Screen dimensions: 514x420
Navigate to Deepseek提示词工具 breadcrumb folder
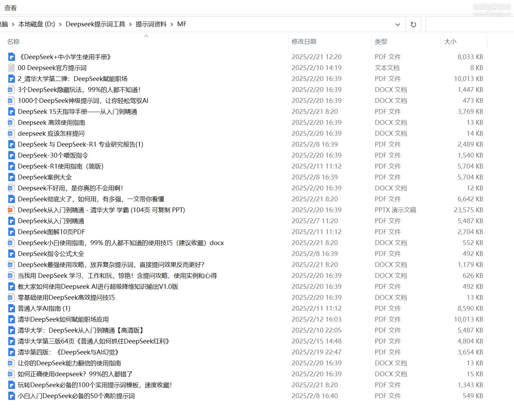click(x=95, y=24)
